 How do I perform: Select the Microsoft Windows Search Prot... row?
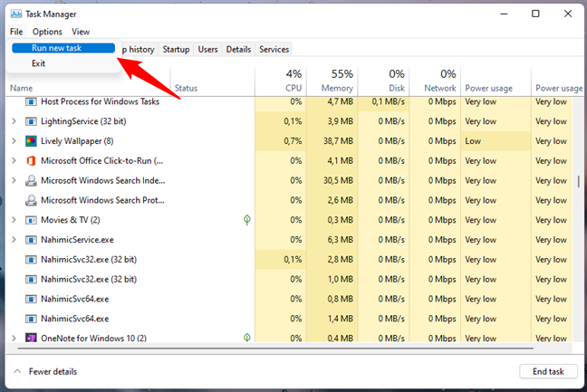(289, 200)
